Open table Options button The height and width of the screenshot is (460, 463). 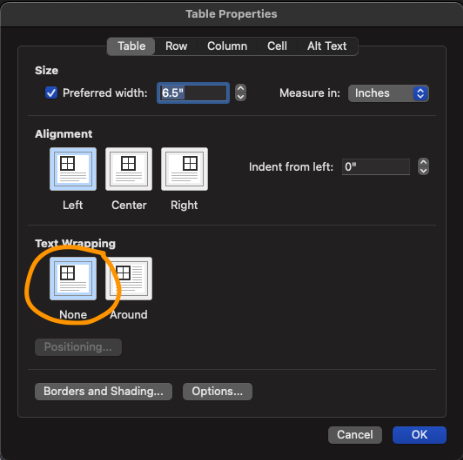tap(217, 391)
